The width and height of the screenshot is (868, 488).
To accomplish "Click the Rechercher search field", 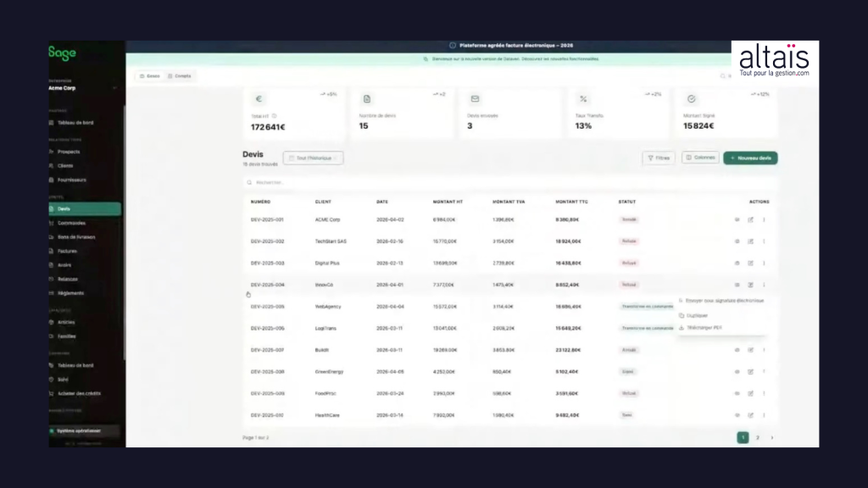I will (509, 183).
